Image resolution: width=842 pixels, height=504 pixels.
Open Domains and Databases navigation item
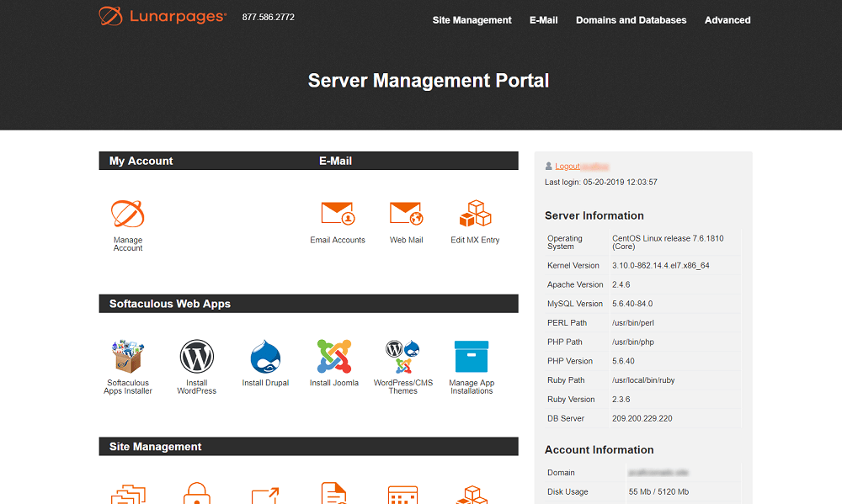coord(631,20)
